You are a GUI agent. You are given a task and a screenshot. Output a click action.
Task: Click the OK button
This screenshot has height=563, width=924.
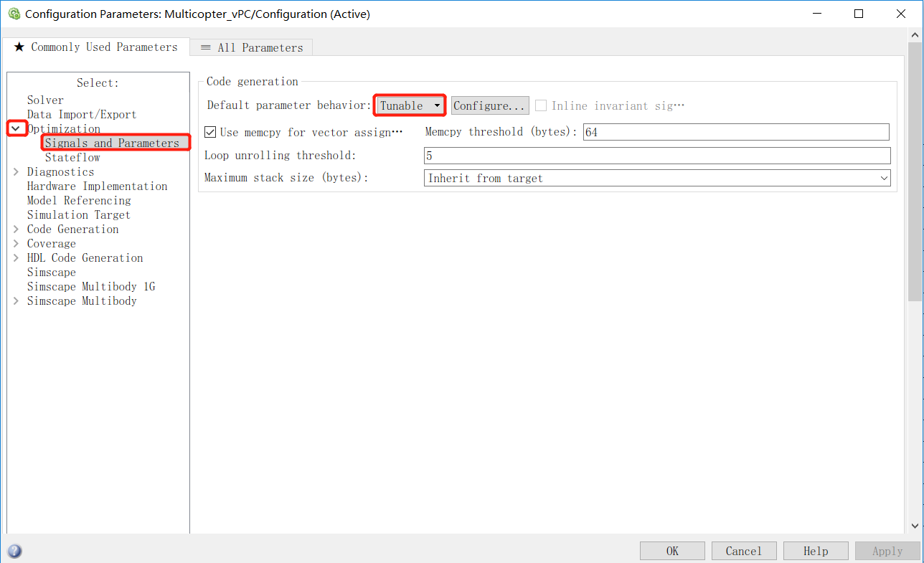click(x=672, y=551)
